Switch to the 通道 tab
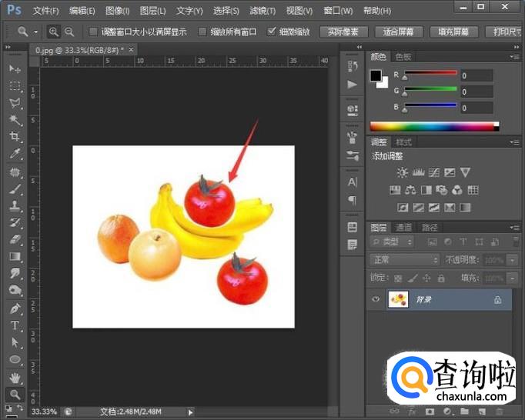Image resolution: width=525 pixels, height=420 pixels. coord(403,228)
